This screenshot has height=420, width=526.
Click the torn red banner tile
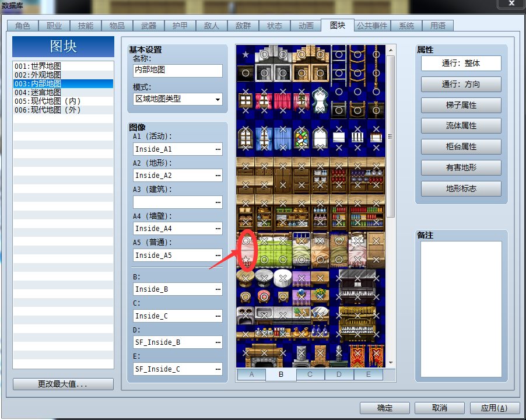[x=376, y=357]
